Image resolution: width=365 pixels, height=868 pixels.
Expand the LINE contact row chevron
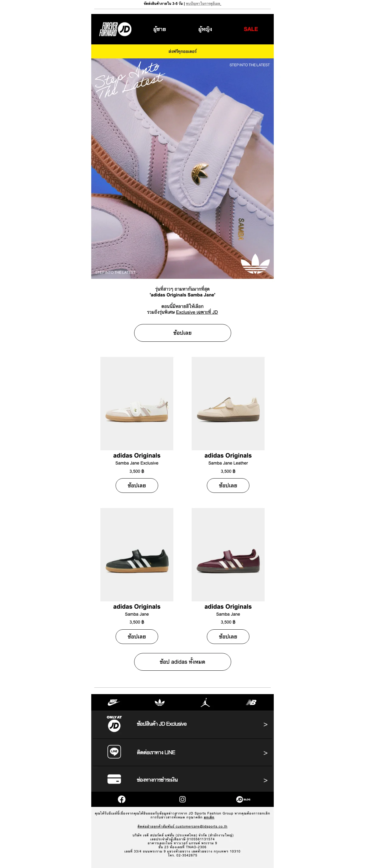point(265,753)
